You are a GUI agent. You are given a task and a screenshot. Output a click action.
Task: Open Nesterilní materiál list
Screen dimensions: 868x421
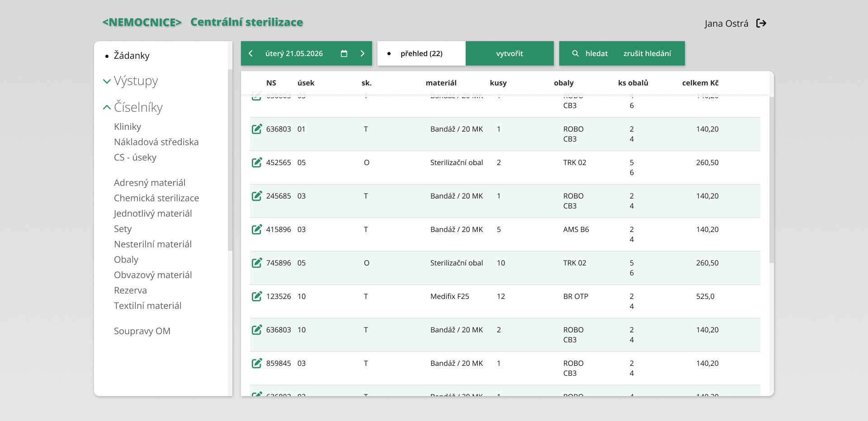point(153,244)
